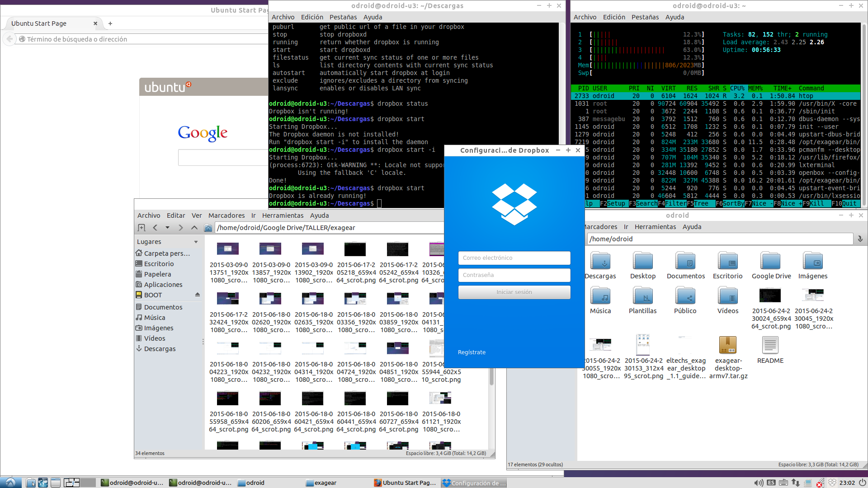Open the new tab plus in Firefox
Image resolution: width=868 pixels, height=488 pixels.
coord(110,23)
